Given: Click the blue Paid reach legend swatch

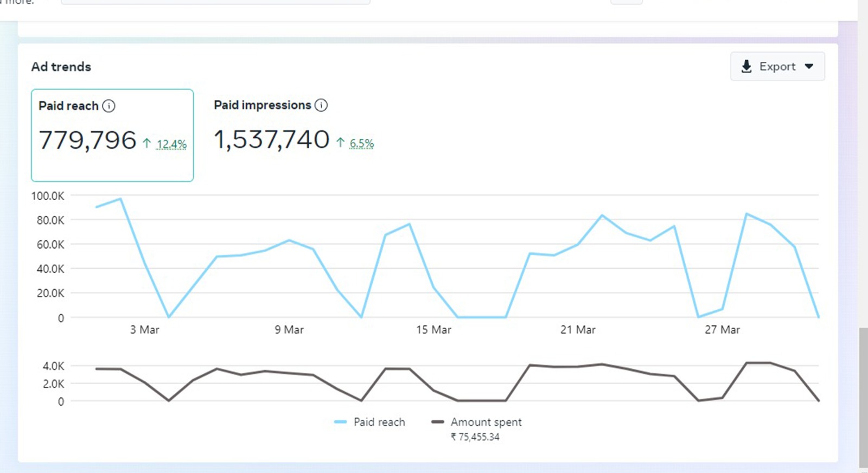Looking at the screenshot, I should (340, 422).
